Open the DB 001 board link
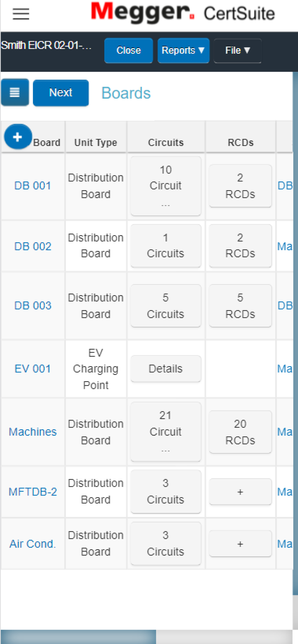Image resolution: width=298 pixels, height=644 pixels. 33,185
